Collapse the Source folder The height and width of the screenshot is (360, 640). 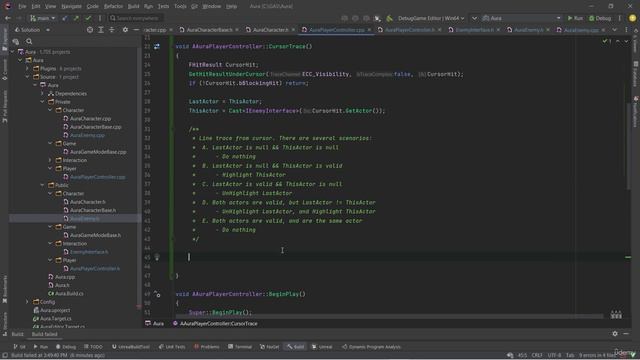point(27,77)
